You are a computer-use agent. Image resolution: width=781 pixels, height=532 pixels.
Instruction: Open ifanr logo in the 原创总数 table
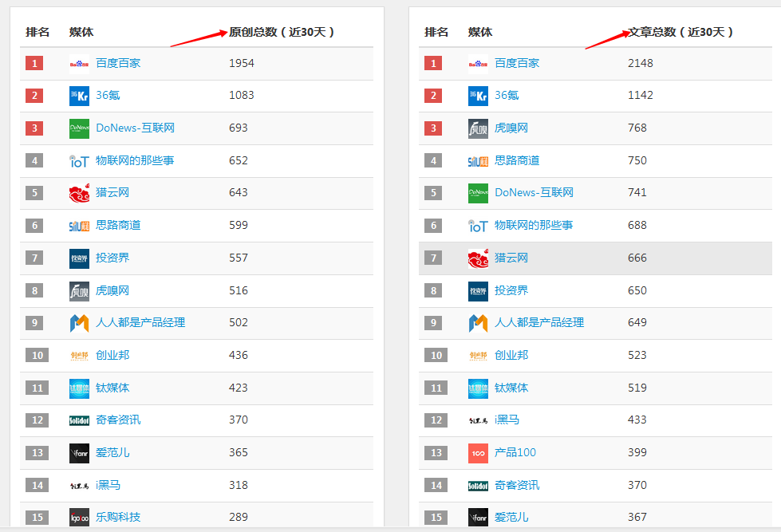[x=79, y=453]
